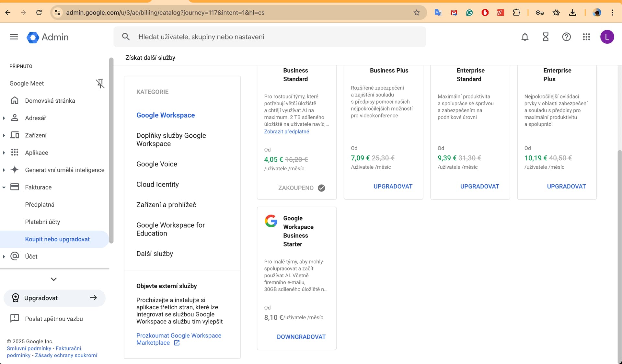This screenshot has height=364, width=622.
Task: Open Google Translate extension
Action: (x=438, y=13)
